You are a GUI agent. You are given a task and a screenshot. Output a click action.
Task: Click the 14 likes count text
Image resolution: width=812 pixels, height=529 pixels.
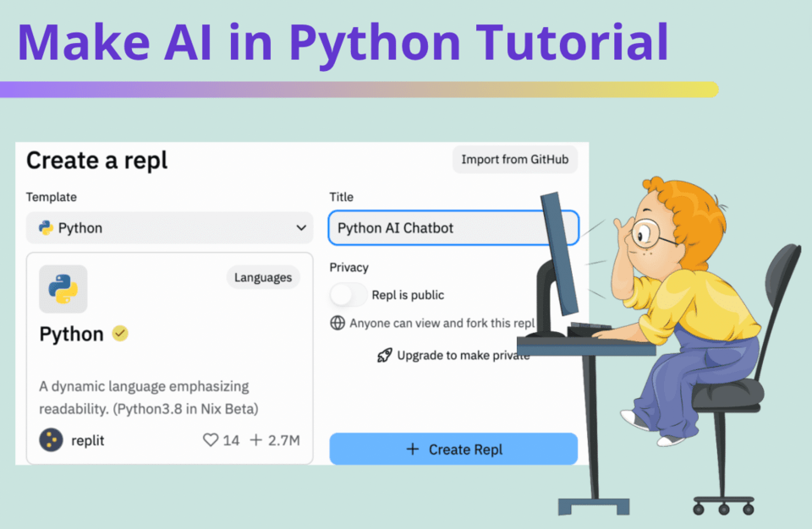[x=231, y=440]
